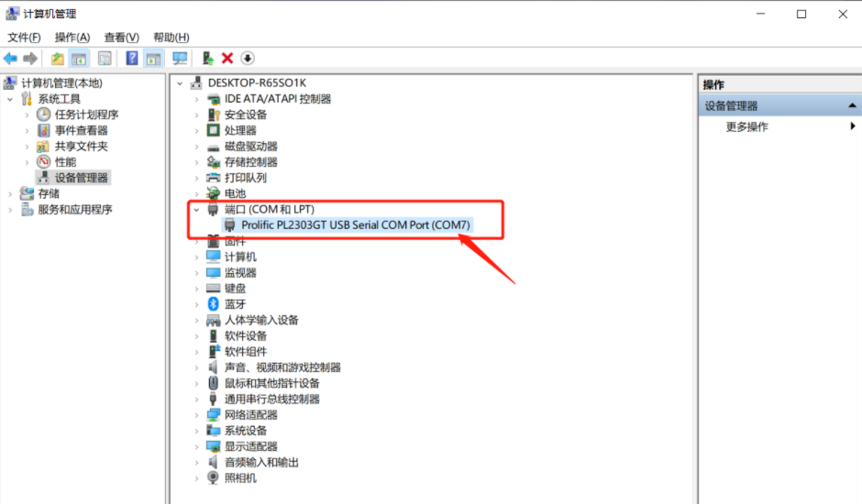The image size is (862, 504).
Task: Click the mouse icon beside 鼠标和其他指针设备
Action: pyautogui.click(x=214, y=383)
